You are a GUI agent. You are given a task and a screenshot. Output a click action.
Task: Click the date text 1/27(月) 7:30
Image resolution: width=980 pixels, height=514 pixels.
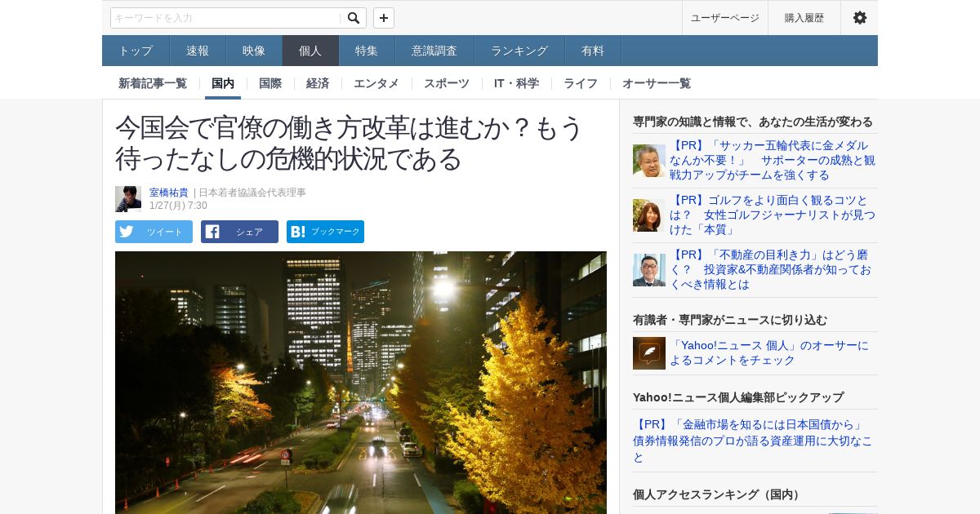(x=178, y=206)
